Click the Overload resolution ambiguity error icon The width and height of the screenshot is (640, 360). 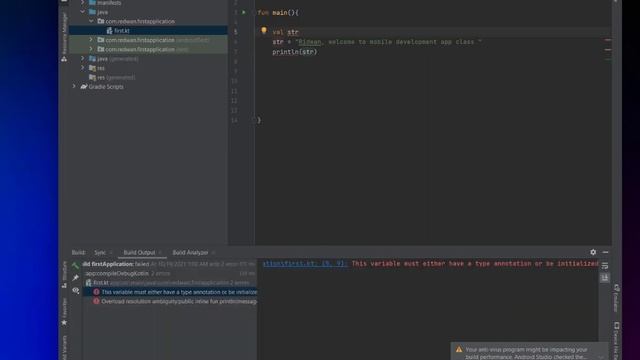(x=96, y=301)
